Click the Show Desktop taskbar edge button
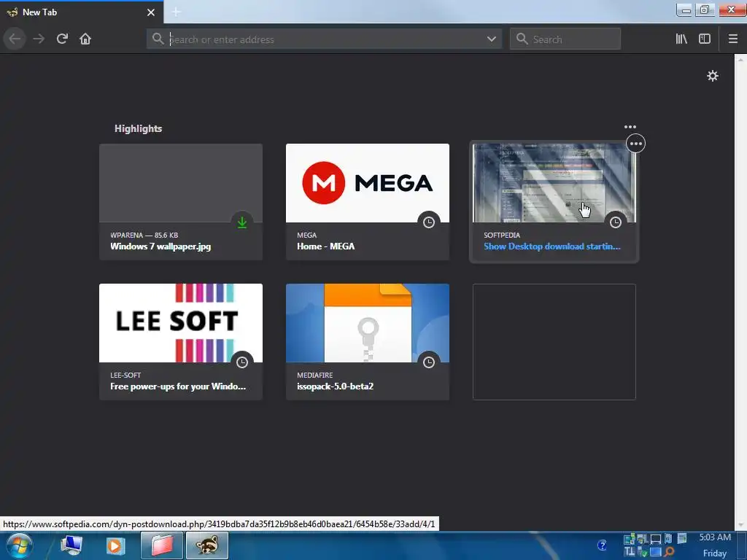The height and width of the screenshot is (560, 747). coord(742,545)
